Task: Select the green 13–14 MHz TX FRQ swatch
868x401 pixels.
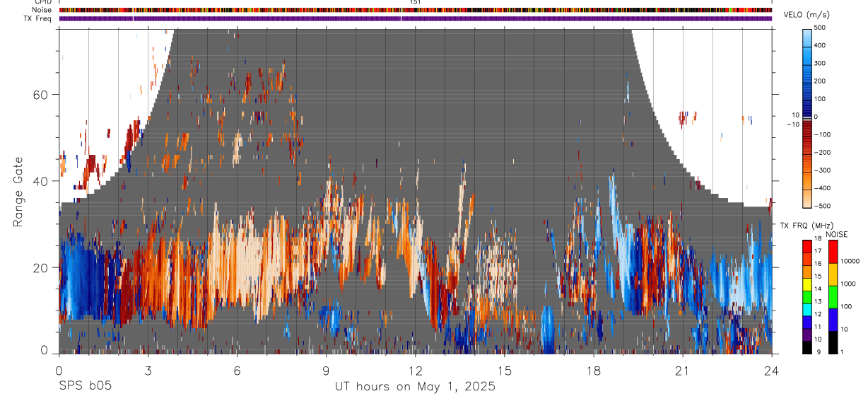Action: 807,296
